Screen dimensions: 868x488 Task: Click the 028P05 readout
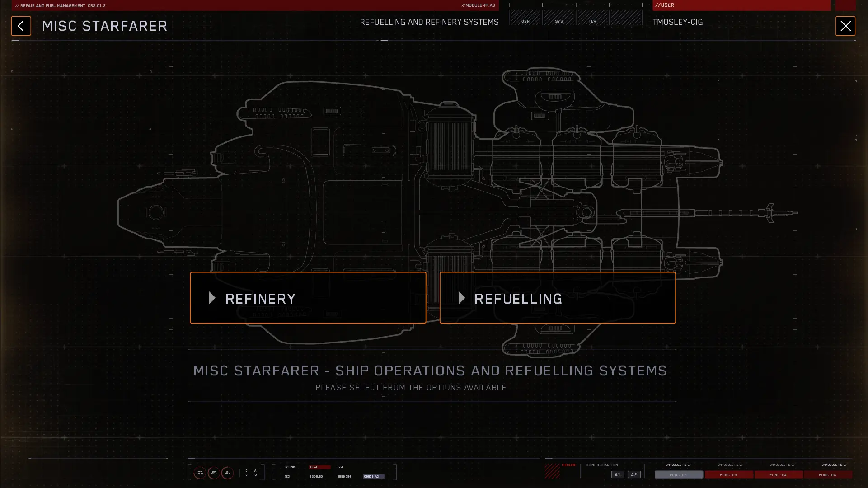(x=290, y=467)
